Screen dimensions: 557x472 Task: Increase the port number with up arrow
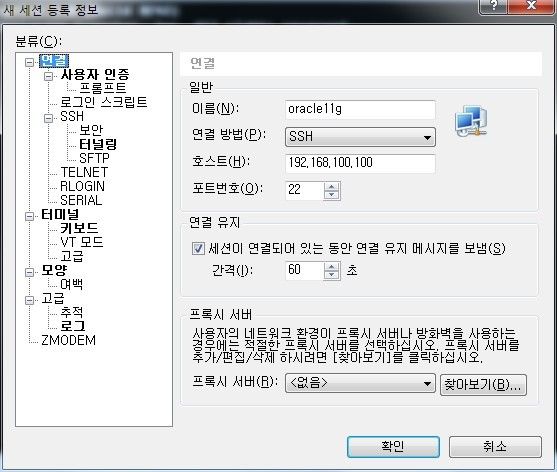(x=332, y=186)
